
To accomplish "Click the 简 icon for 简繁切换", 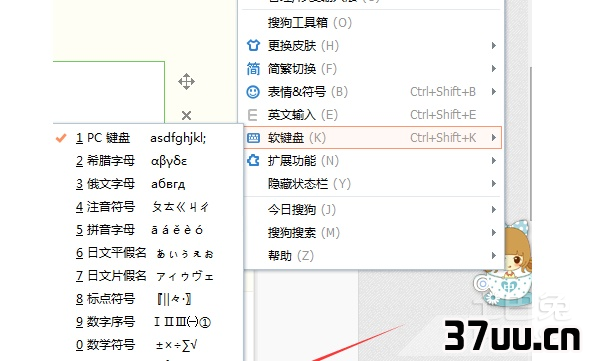I will [253, 69].
